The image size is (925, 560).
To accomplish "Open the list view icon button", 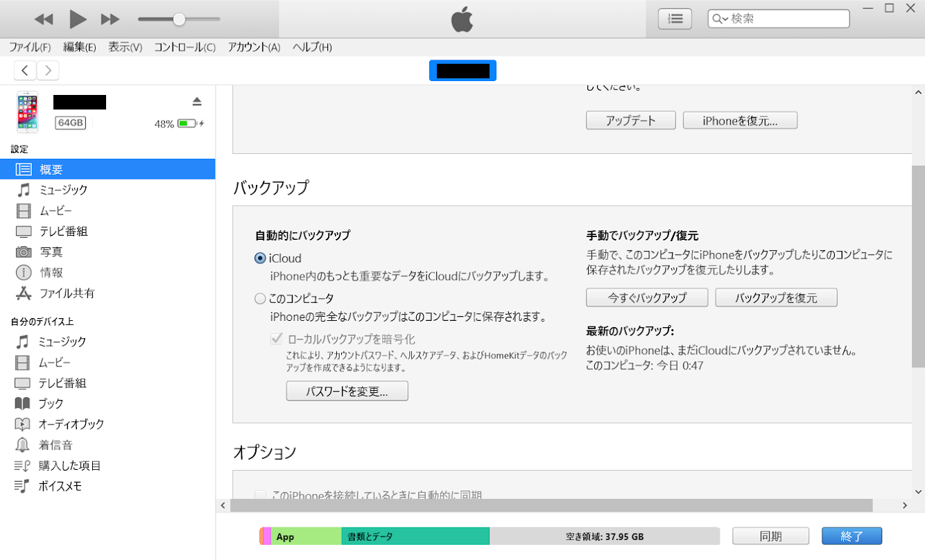I will (675, 19).
